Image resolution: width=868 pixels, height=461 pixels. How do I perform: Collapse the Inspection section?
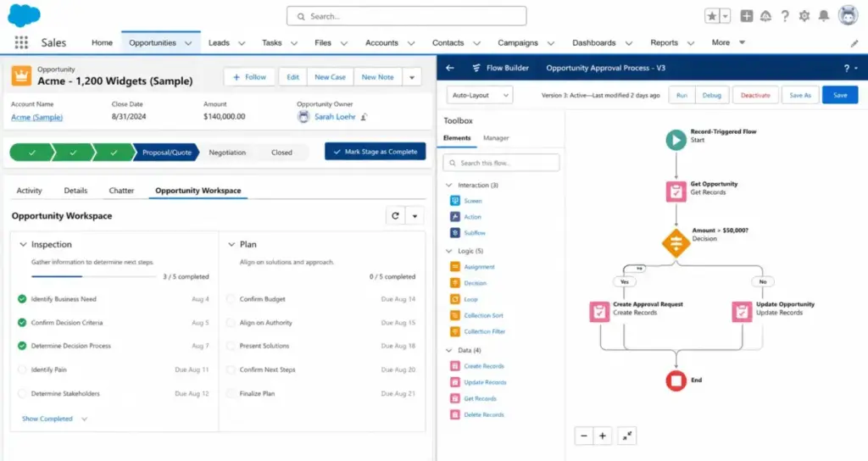pyautogui.click(x=23, y=244)
